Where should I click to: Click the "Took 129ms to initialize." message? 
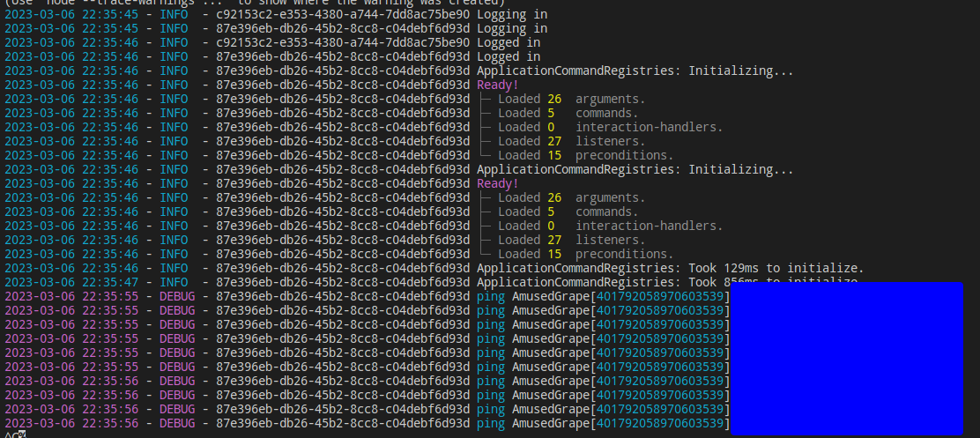(x=776, y=268)
